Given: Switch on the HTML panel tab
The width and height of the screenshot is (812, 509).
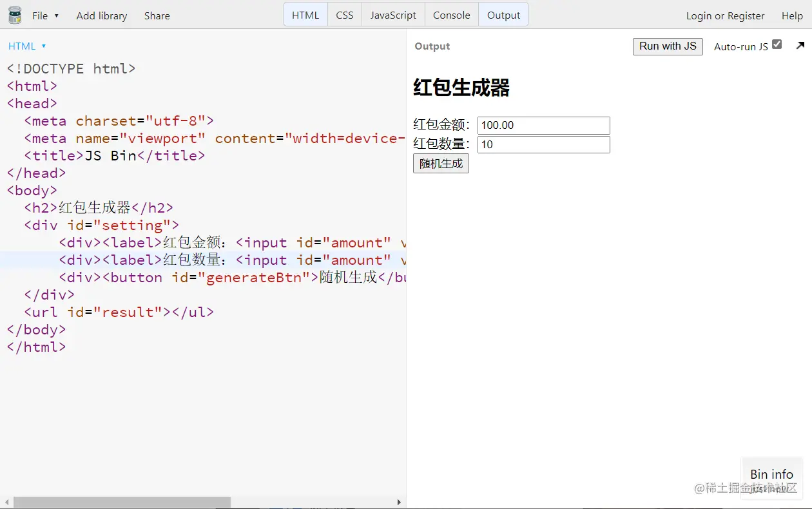Looking at the screenshot, I should pos(305,15).
